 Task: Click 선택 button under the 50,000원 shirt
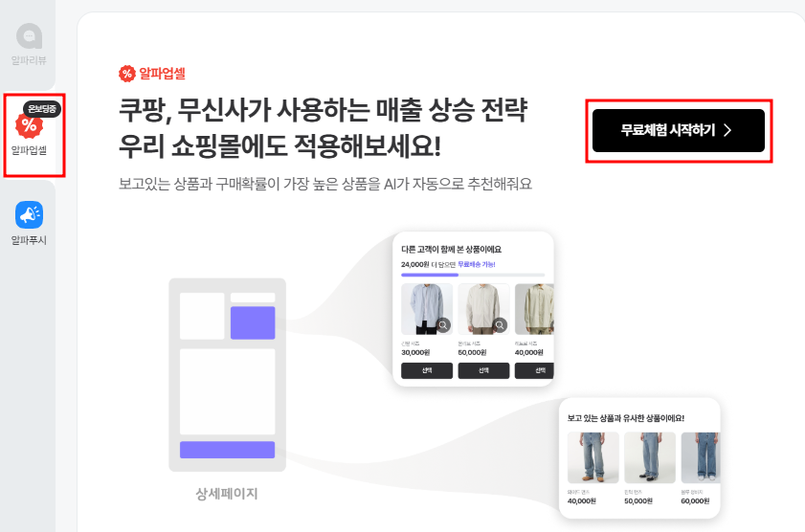483,370
